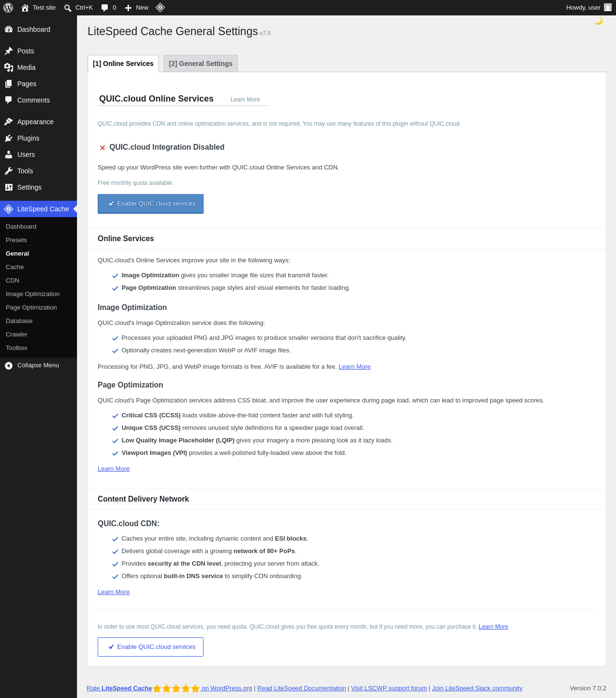Click the Plugins plug icon
Screen dimensions: 616x698
pos(9,138)
